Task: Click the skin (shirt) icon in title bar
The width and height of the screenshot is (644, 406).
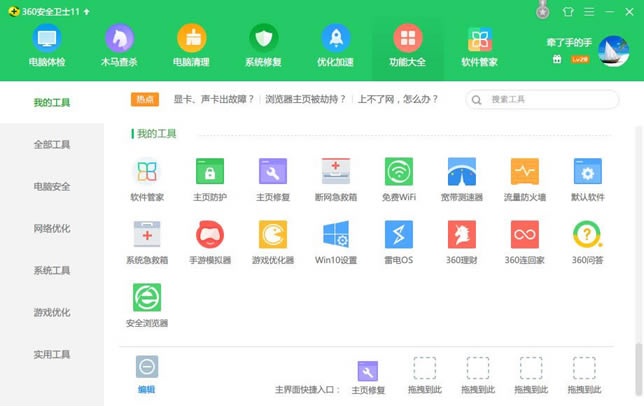Action: (569, 11)
